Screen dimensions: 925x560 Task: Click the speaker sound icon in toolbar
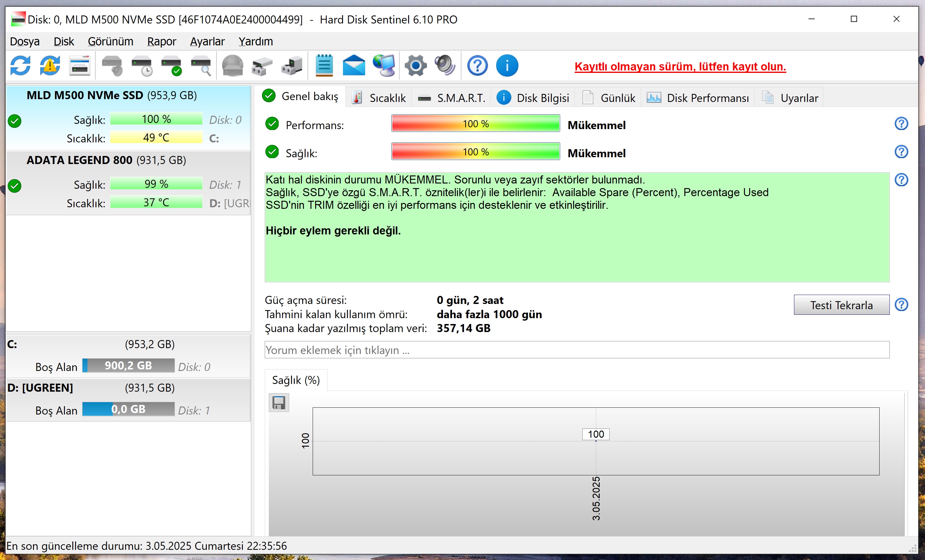(x=445, y=66)
